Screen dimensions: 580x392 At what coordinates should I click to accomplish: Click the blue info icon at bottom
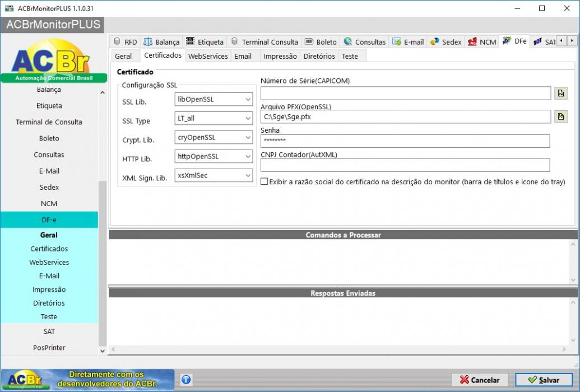tap(186, 380)
